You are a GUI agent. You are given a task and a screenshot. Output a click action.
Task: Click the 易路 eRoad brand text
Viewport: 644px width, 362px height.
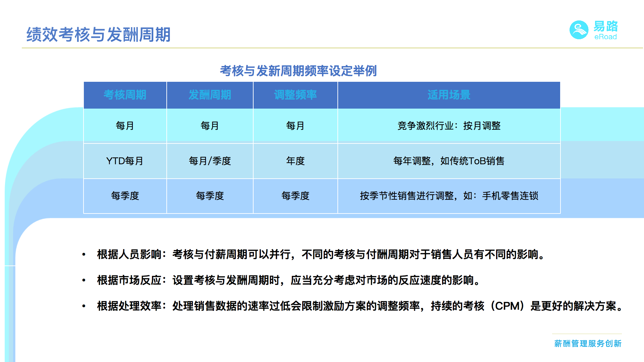point(605,30)
